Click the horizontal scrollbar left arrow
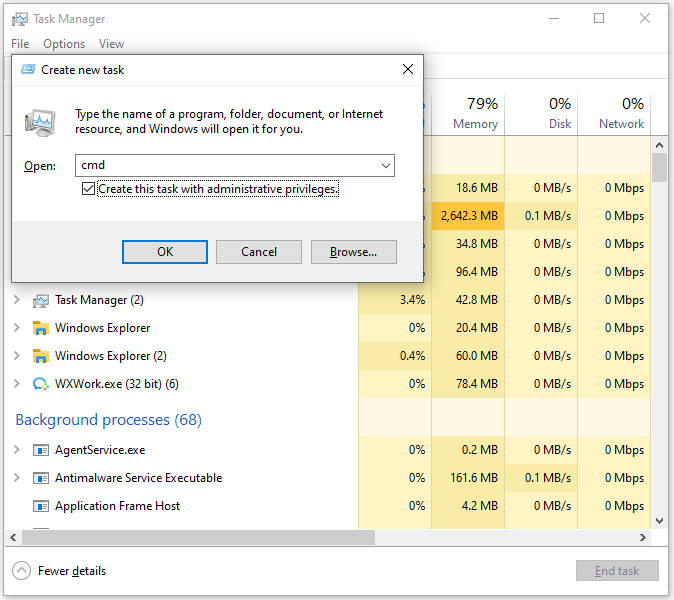The height and width of the screenshot is (600, 674). (x=13, y=537)
